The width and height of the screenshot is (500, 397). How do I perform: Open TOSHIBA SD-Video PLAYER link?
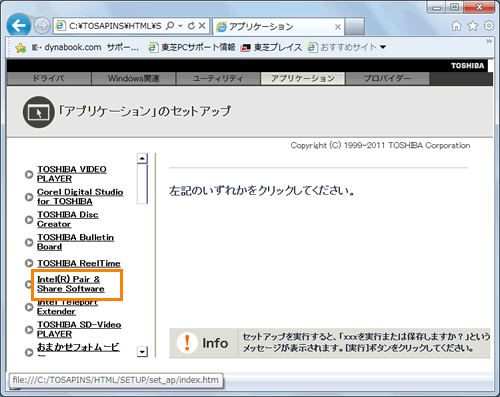point(79,329)
